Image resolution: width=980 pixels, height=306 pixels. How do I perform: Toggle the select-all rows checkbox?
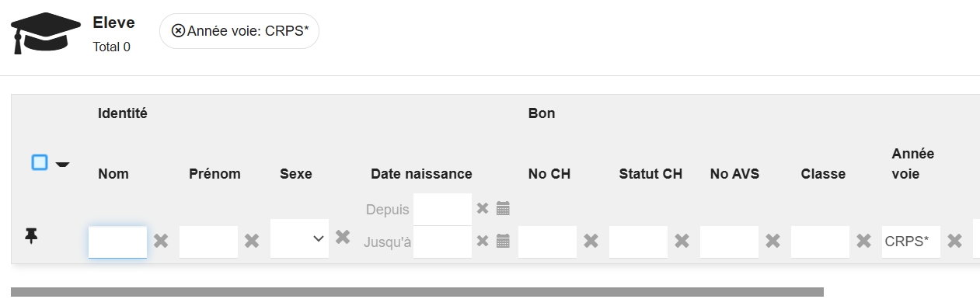40,162
